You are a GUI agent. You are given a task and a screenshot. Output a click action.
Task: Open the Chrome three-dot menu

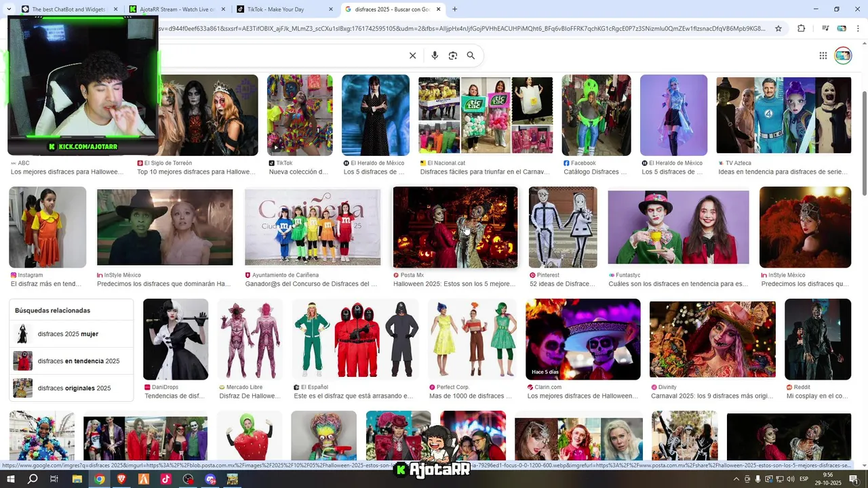point(858,28)
